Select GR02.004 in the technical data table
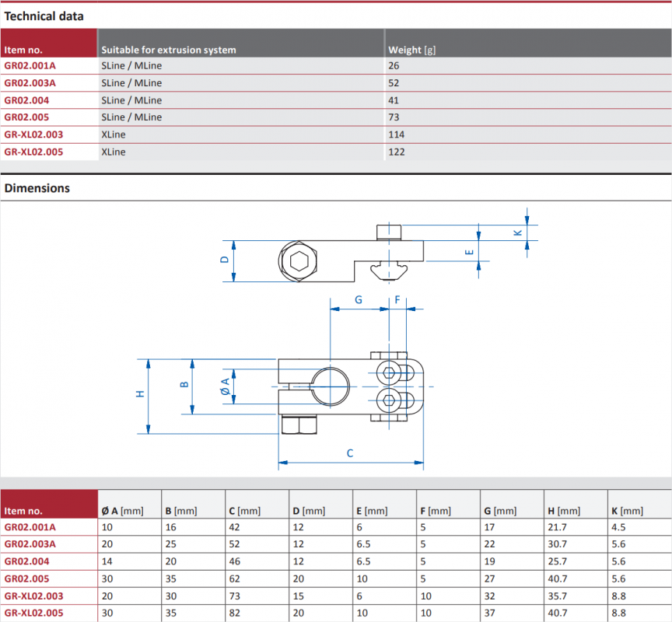The width and height of the screenshot is (672, 622). 26,100
